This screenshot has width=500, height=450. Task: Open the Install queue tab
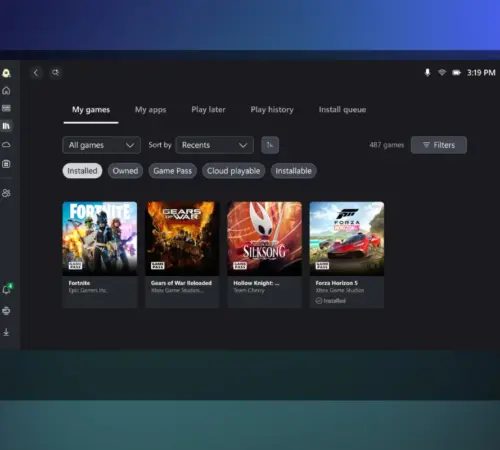pyautogui.click(x=342, y=110)
